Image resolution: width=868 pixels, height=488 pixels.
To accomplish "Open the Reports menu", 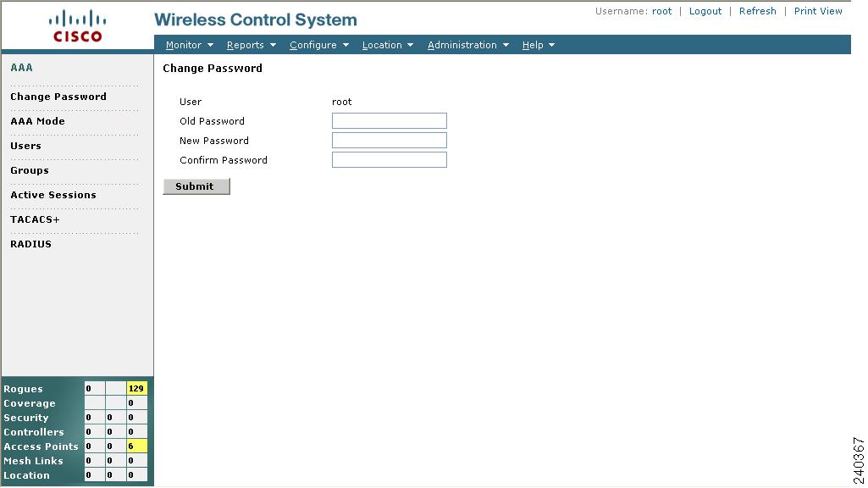I will (x=246, y=45).
